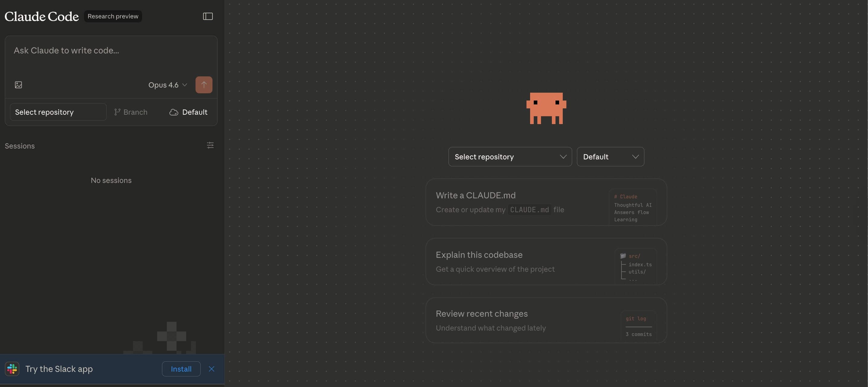Click the Slack logo in the banner
868x387 pixels.
(x=12, y=369)
